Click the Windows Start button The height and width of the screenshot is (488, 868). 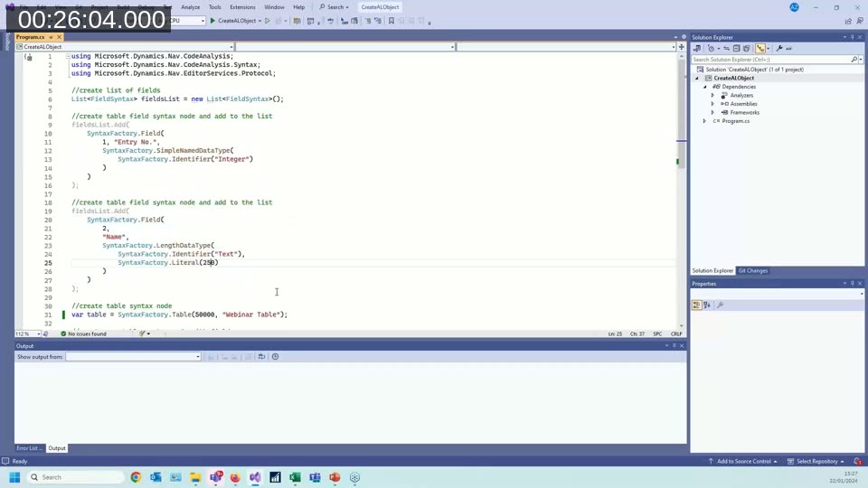point(14,477)
